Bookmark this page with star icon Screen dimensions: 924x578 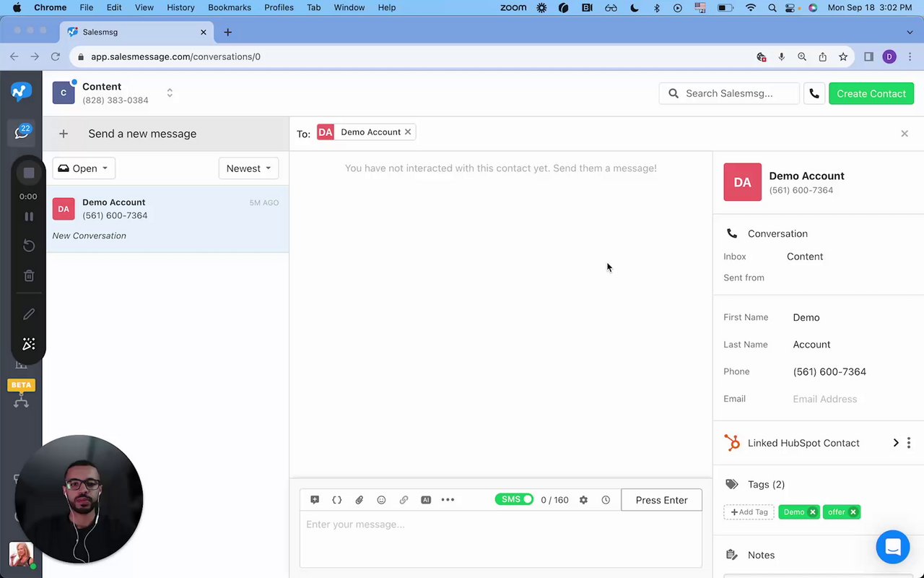(843, 56)
